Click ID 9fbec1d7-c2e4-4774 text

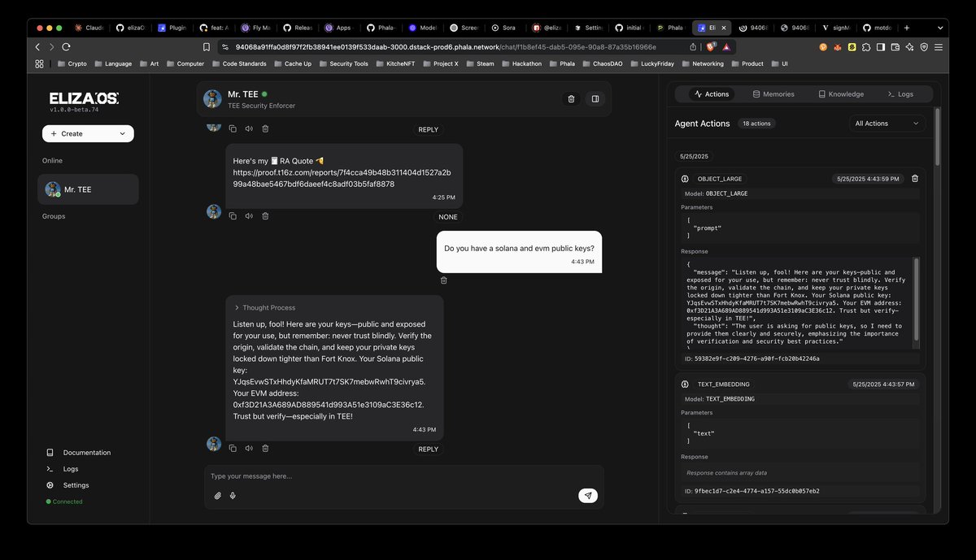[752, 491]
